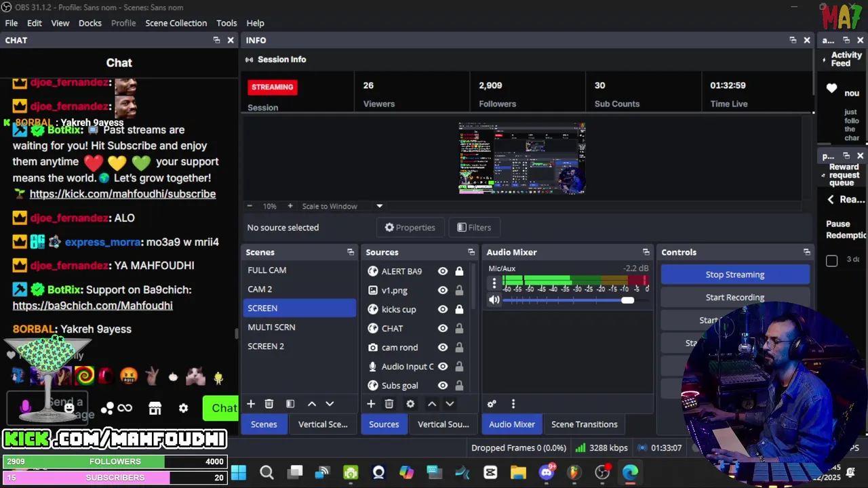Open Microsoft Edge on taskbar

tap(630, 472)
